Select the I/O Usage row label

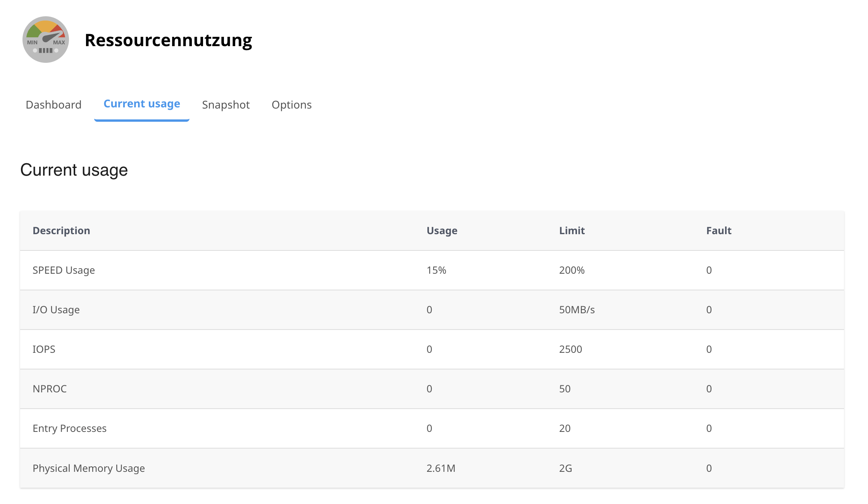click(56, 310)
